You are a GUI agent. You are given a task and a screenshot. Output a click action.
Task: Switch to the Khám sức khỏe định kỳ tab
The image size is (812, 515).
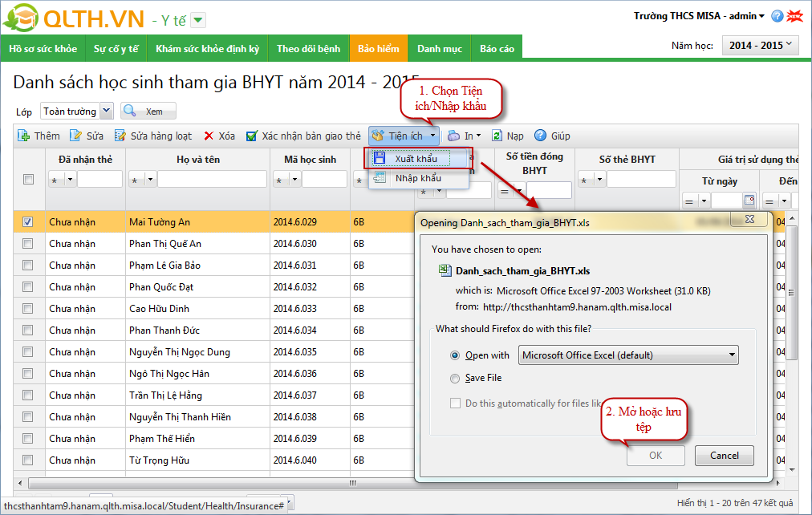(207, 49)
